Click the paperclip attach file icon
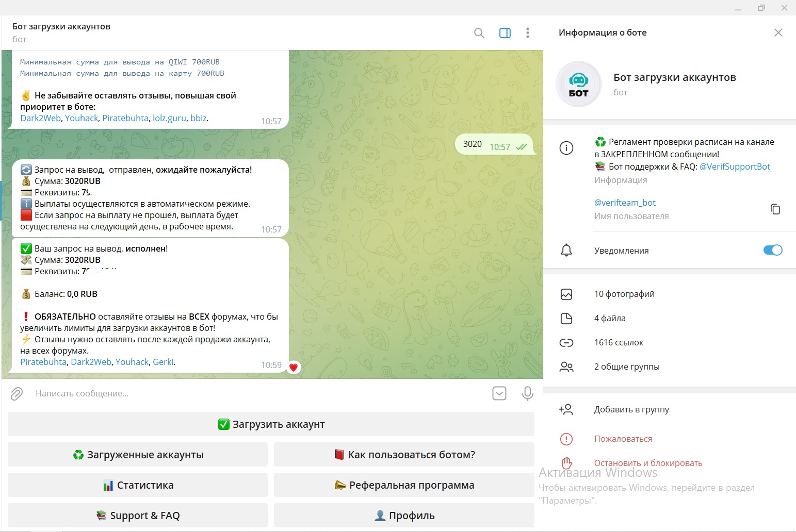796x532 pixels. click(x=17, y=394)
